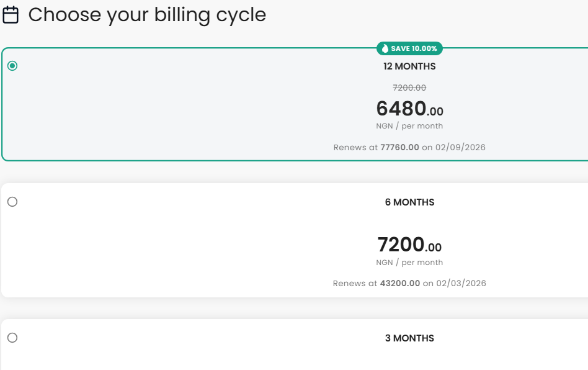The width and height of the screenshot is (588, 370).
Task: Click the 7200.00 price on 6 MONTHS card
Action: pyautogui.click(x=409, y=245)
